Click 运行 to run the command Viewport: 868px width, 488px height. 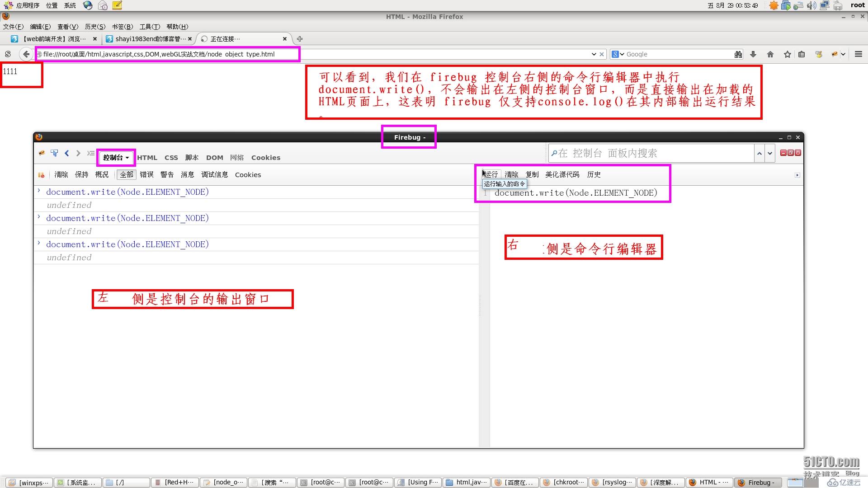coord(491,174)
